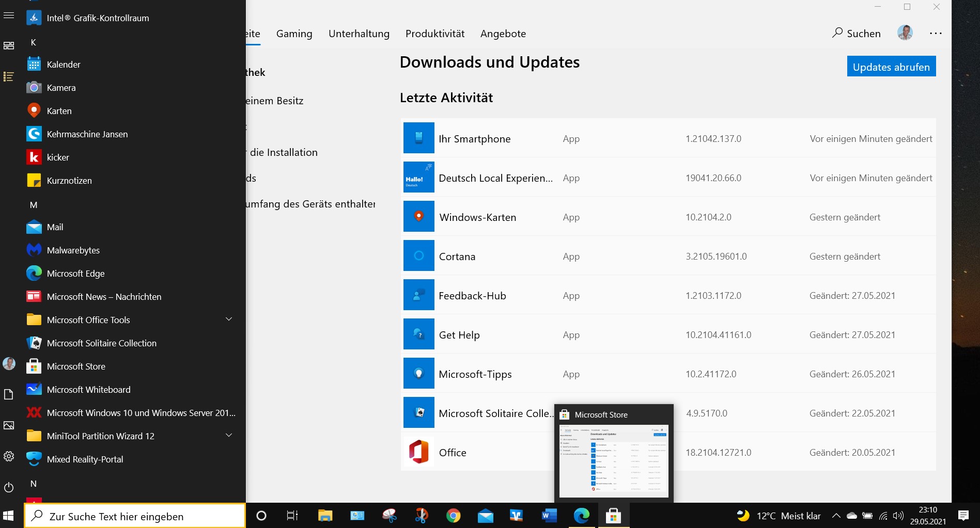980x528 pixels.
Task: Click Microsoft Store taskbar preview thumbnail
Action: click(614, 461)
